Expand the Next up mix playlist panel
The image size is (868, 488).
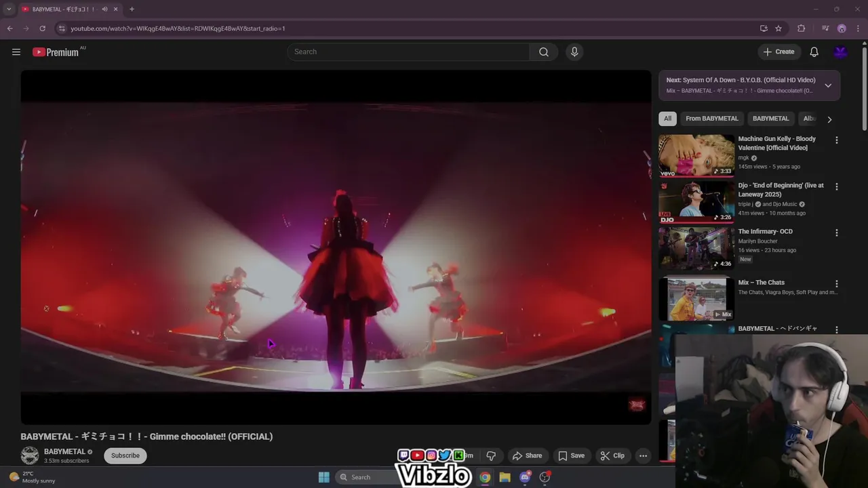828,85
